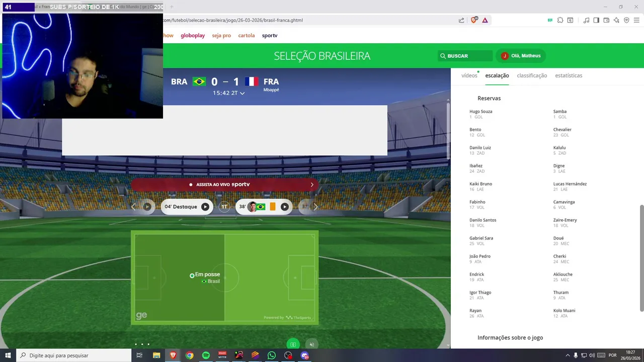The width and height of the screenshot is (644, 362).
Task: Go to next timeline moments arrow
Action: tap(315, 207)
